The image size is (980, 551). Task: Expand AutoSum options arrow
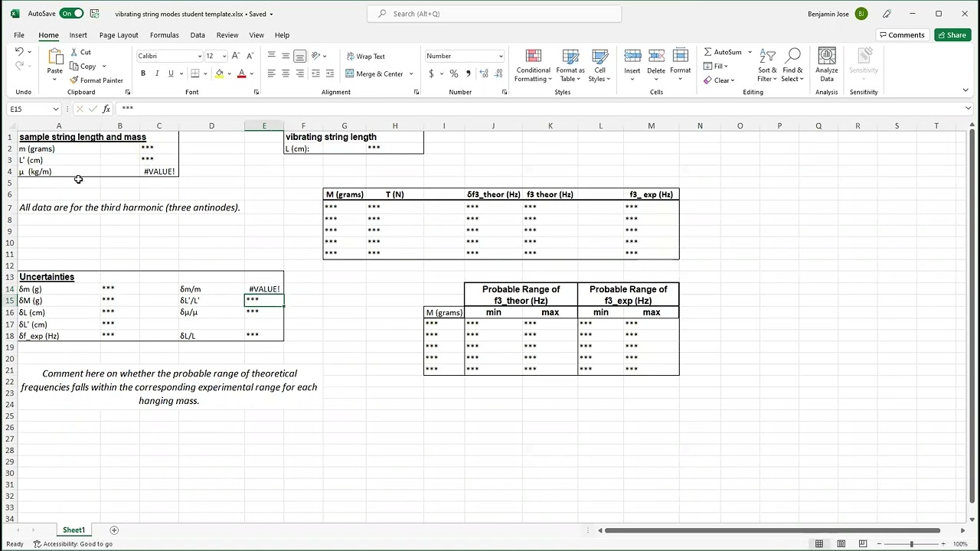[x=750, y=52]
